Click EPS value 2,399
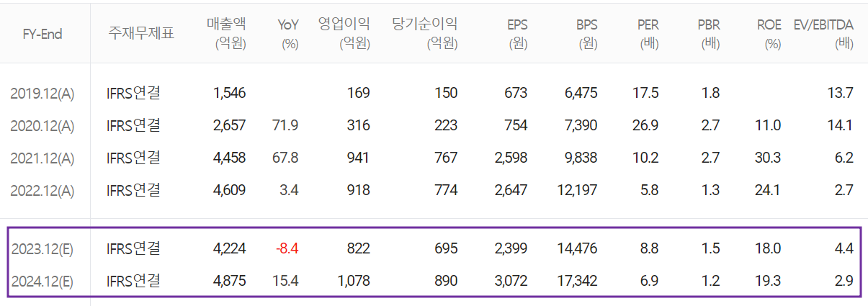The width and height of the screenshot is (868, 306). 510,249
